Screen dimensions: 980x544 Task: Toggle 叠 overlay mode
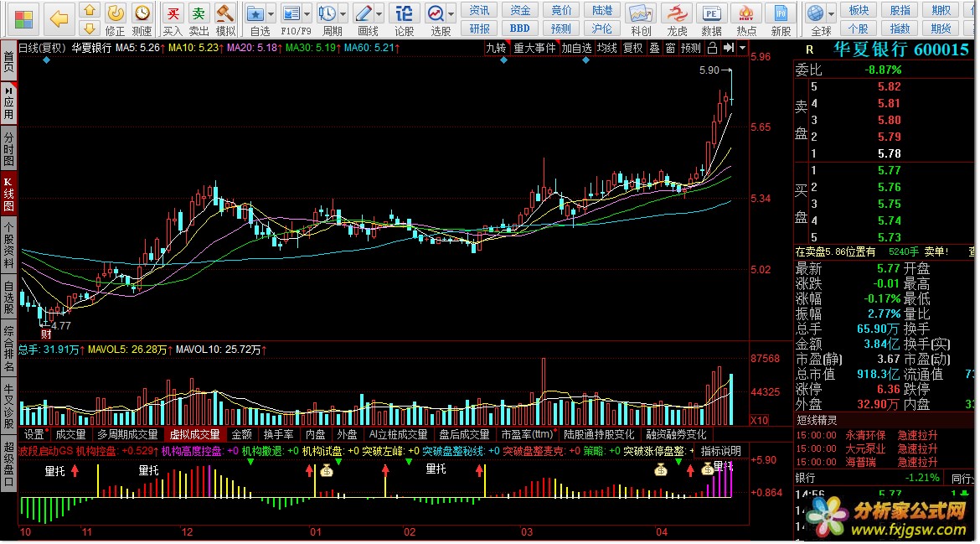tap(654, 48)
